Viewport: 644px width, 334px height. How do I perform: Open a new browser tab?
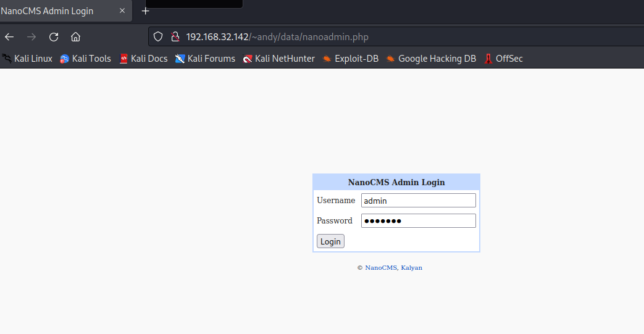(146, 10)
